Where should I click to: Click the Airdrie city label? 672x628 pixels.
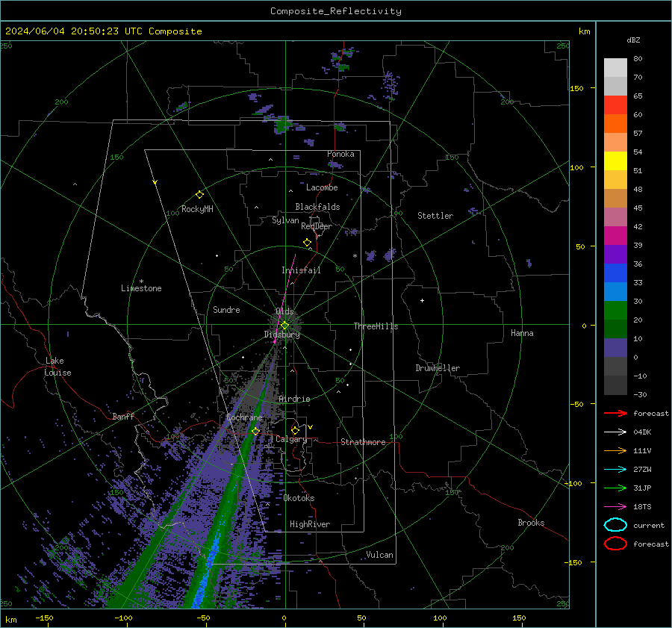coord(294,399)
